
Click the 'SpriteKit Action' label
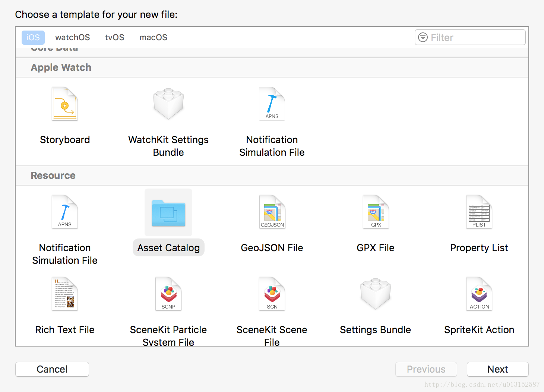point(479,330)
